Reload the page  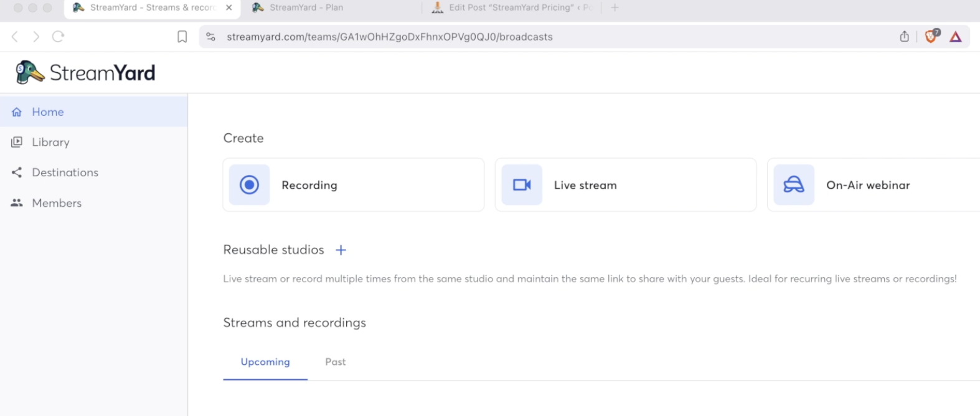coord(59,37)
